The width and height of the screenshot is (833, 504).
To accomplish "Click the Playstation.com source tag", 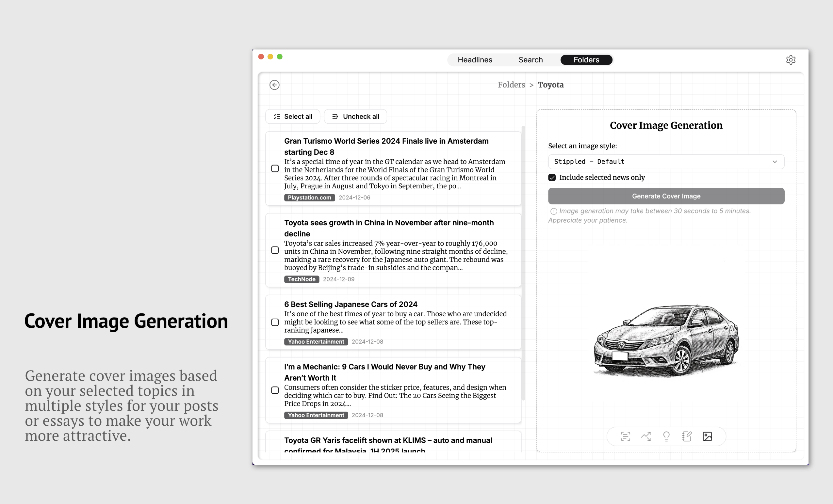I will pos(309,197).
